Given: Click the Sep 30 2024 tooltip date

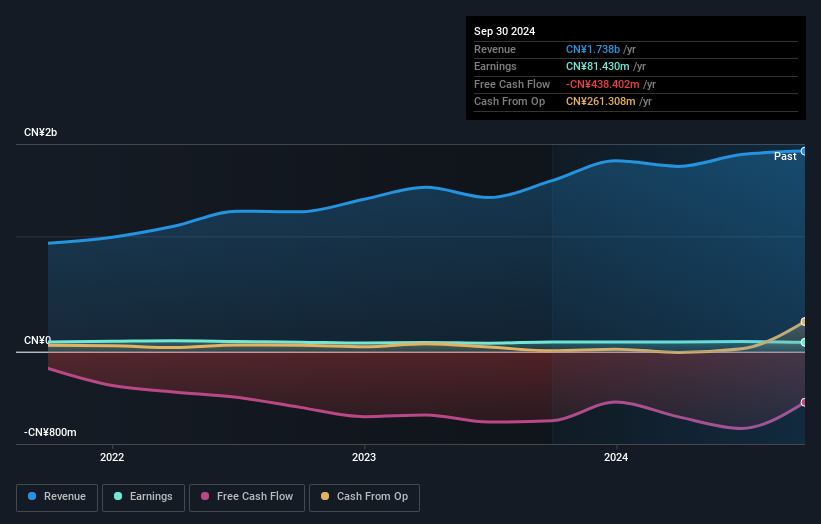Looking at the screenshot, I should click(x=504, y=31).
